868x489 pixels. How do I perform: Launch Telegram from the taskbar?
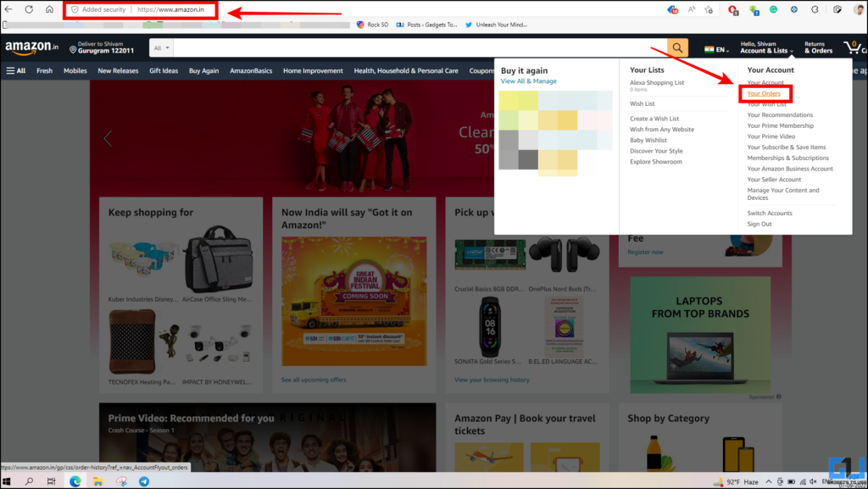pos(144,481)
